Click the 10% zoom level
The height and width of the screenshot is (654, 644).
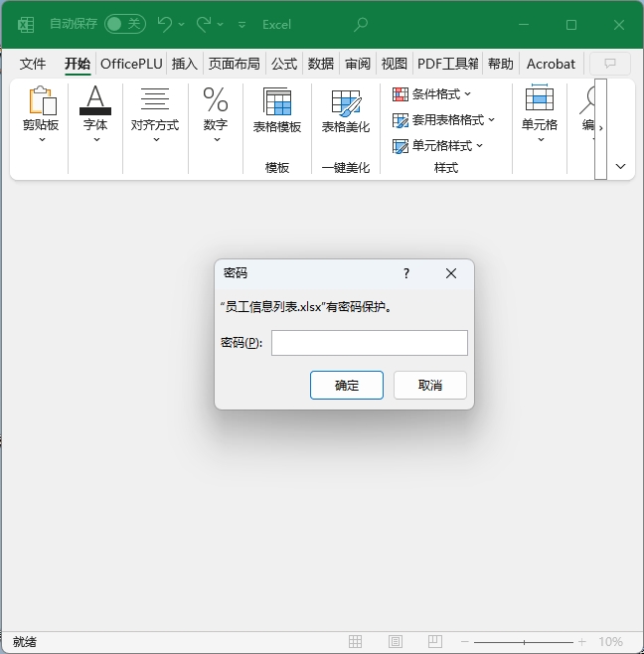pos(610,641)
